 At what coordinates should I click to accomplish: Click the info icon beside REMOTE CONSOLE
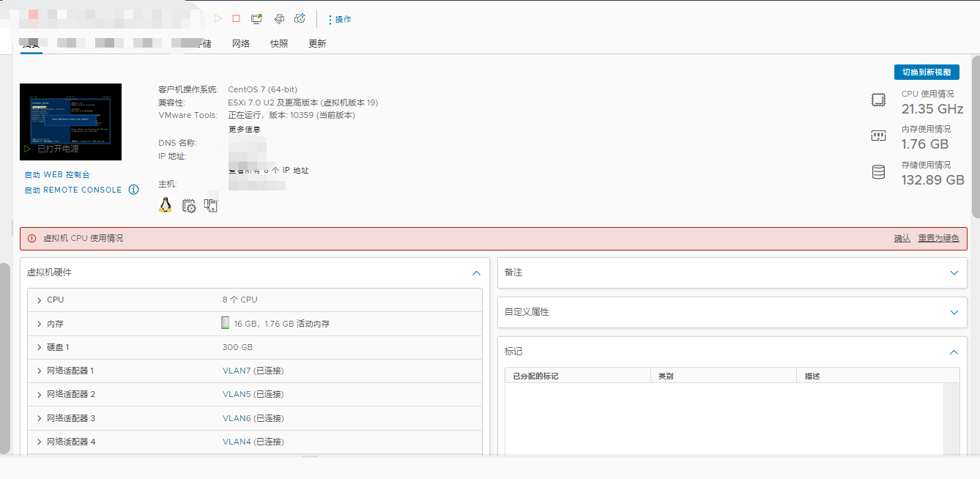133,190
